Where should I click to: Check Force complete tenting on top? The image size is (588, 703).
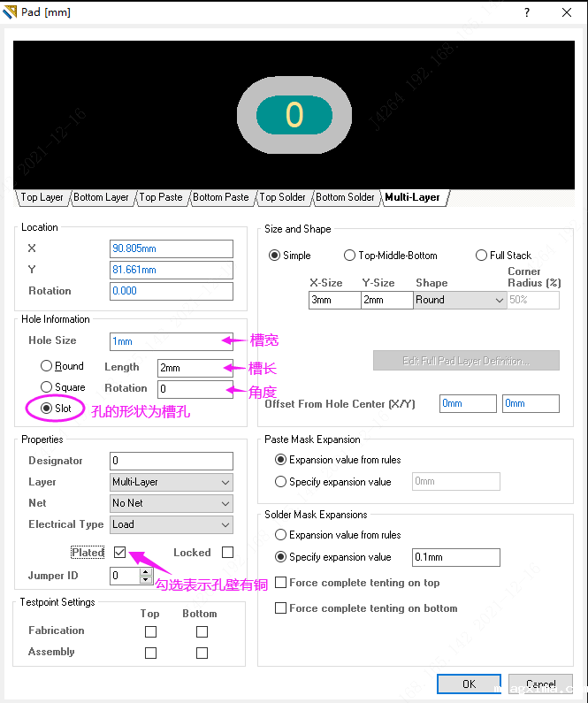pyautogui.click(x=281, y=583)
